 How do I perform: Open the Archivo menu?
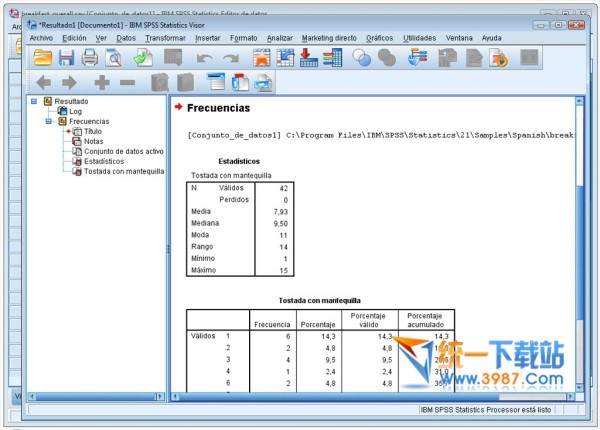tap(41, 38)
